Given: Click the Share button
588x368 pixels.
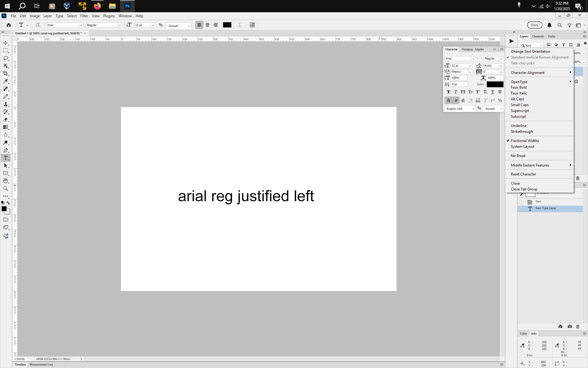Looking at the screenshot, I should (534, 25).
